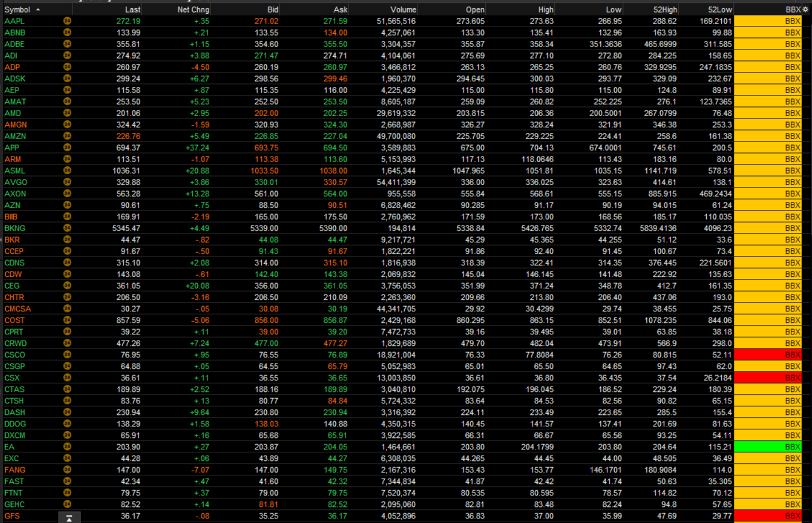Toggle sort arrow on the Symbol column
The height and width of the screenshot is (523, 812).
38,10
